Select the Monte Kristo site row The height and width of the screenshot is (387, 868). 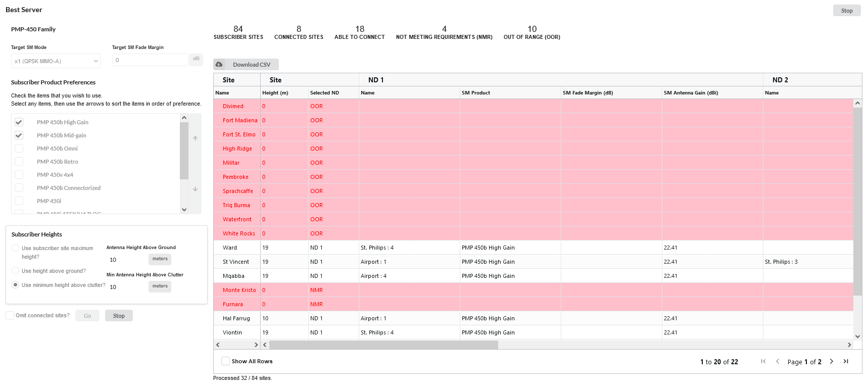click(534, 290)
